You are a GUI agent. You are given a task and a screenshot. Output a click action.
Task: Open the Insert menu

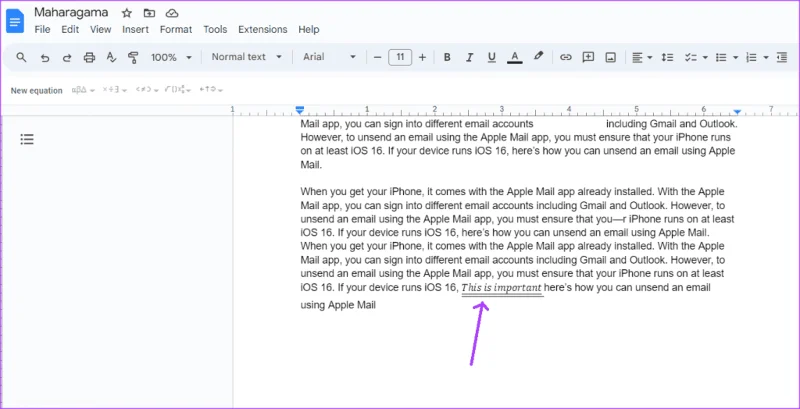(x=135, y=30)
